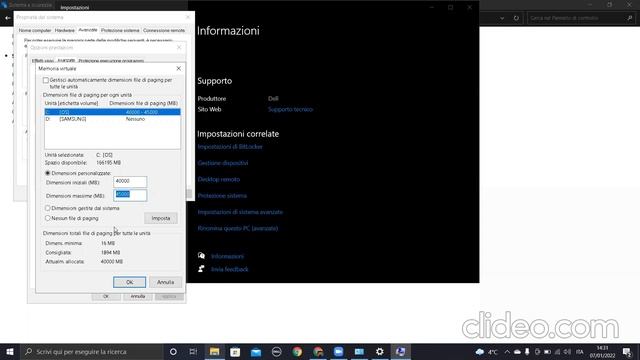The height and width of the screenshot is (360, 640).
Task: Open Microsoft Store from the taskbar
Action: pyautogui.click(x=235, y=351)
